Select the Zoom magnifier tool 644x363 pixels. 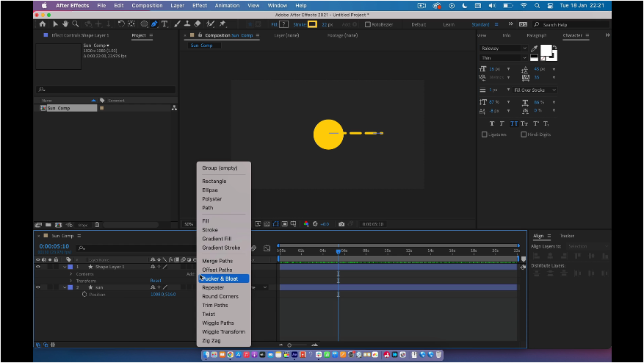[75, 24]
